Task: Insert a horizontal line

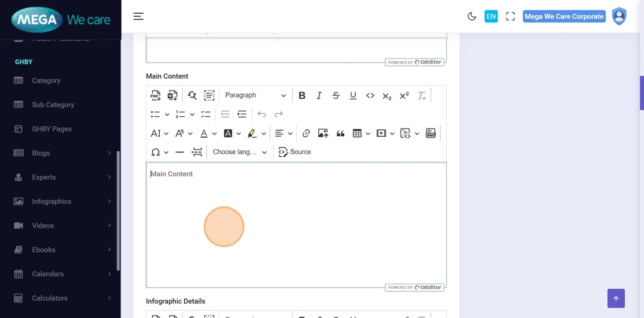Action: (x=180, y=152)
